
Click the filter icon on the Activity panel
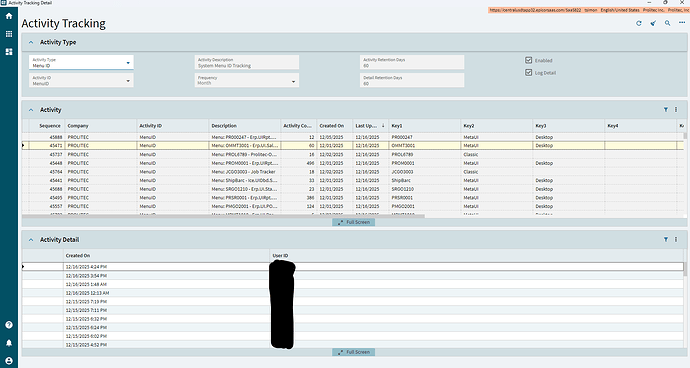(x=666, y=110)
